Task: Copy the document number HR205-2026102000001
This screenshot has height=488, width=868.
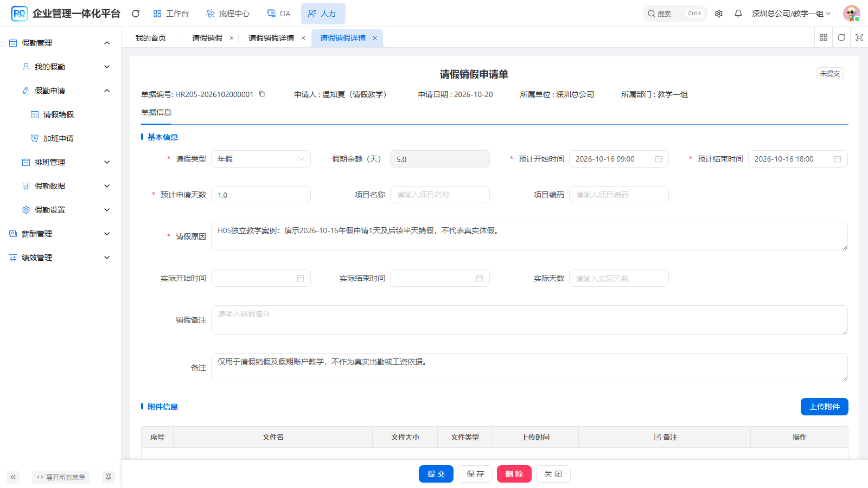Action: pyautogui.click(x=262, y=94)
